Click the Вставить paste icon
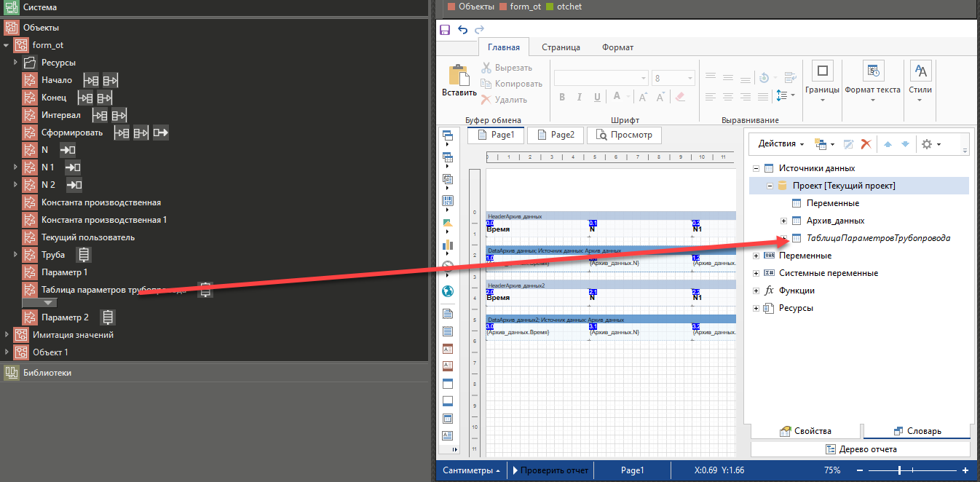 tap(459, 80)
